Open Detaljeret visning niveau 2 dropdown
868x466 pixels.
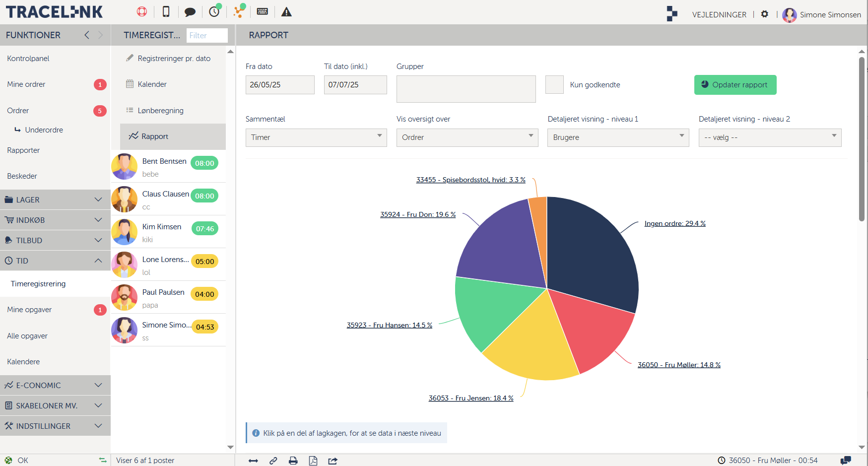click(770, 137)
